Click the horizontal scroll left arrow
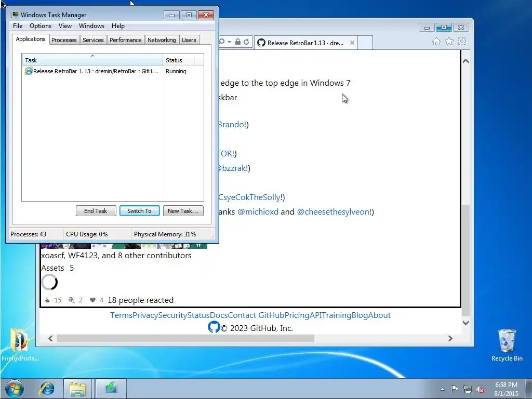This screenshot has width=532, height=399. [x=50, y=338]
